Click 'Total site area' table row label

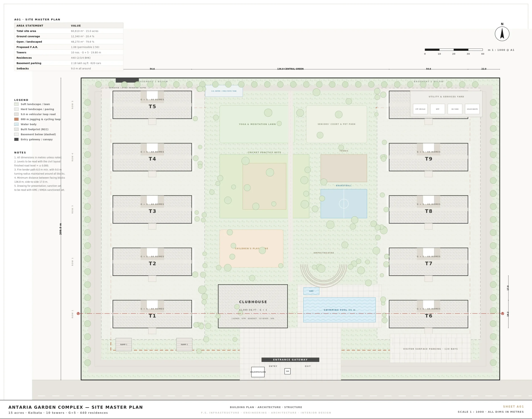26,31
